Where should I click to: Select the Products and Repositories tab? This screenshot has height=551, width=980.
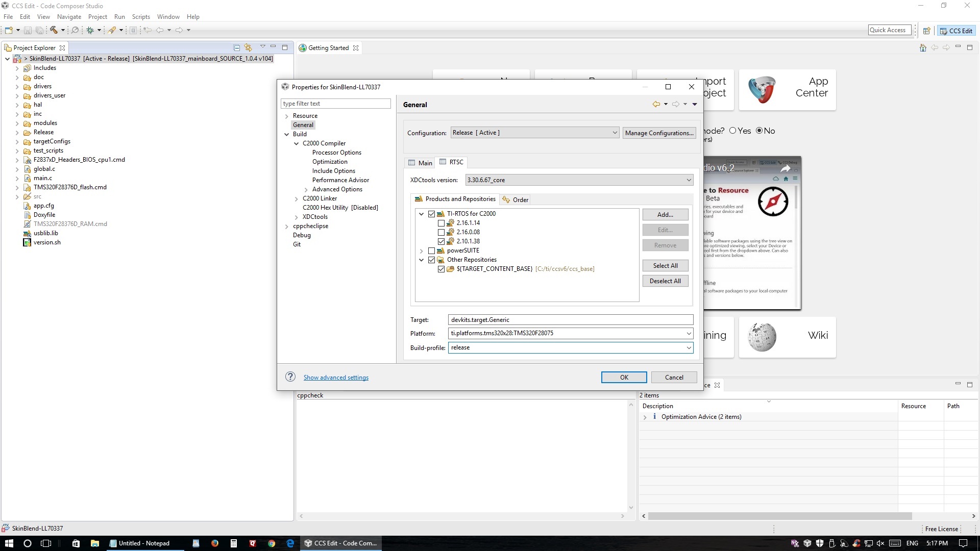pos(455,199)
